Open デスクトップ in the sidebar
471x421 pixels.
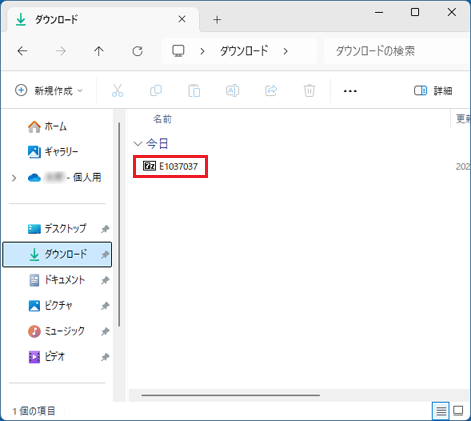tap(57, 229)
